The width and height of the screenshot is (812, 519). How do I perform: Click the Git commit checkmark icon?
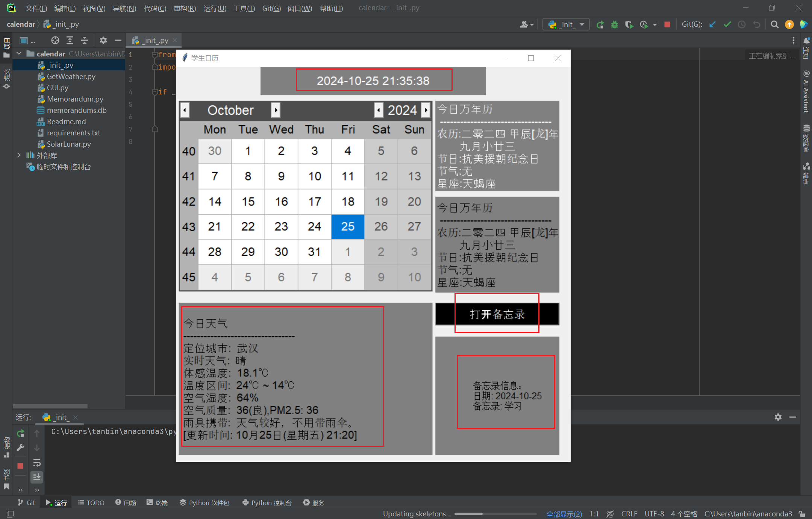click(727, 24)
